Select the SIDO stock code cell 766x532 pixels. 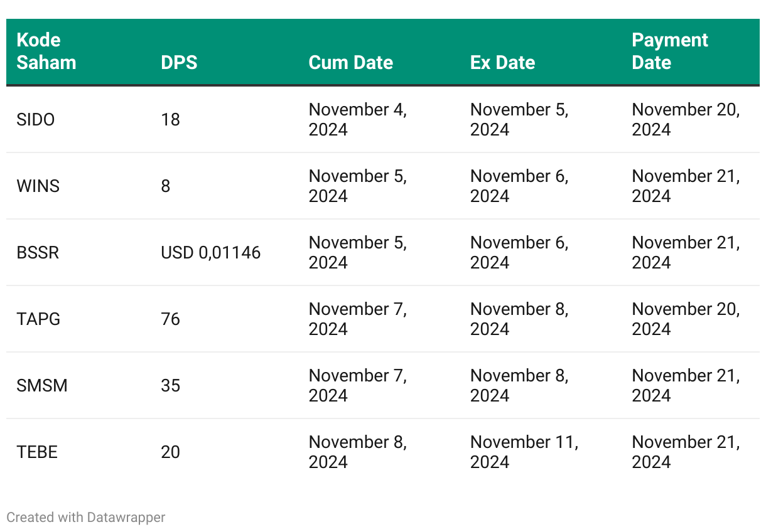(x=36, y=119)
